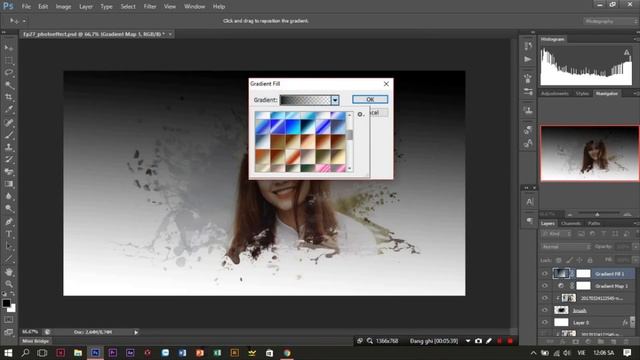The image size is (640, 360).
Task: Expand status bar info arrow
Action: point(136,332)
